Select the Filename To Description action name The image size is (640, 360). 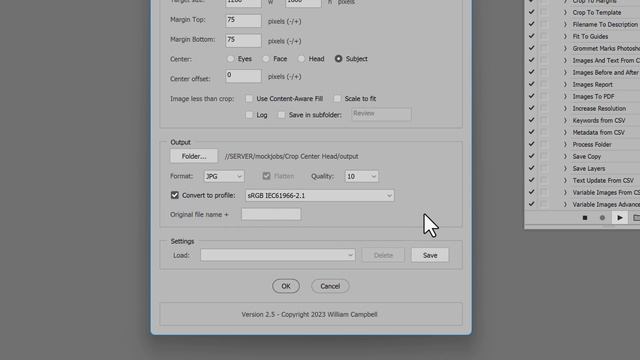pos(605,24)
